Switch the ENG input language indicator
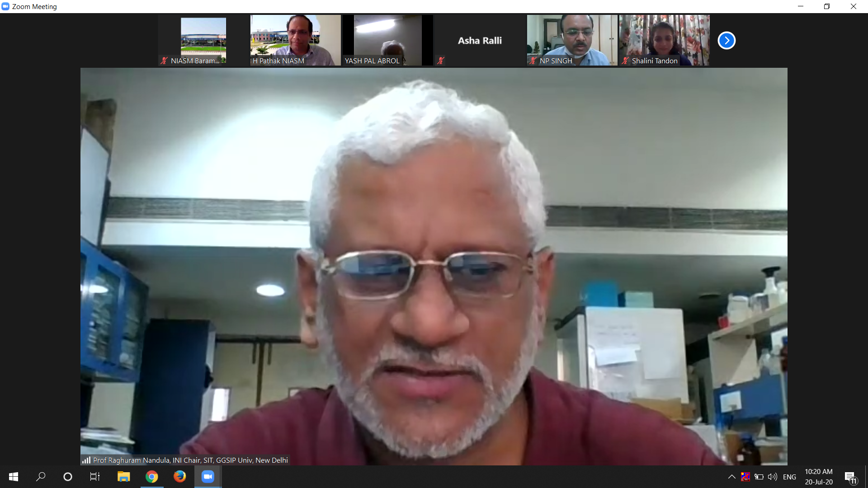 (789, 477)
